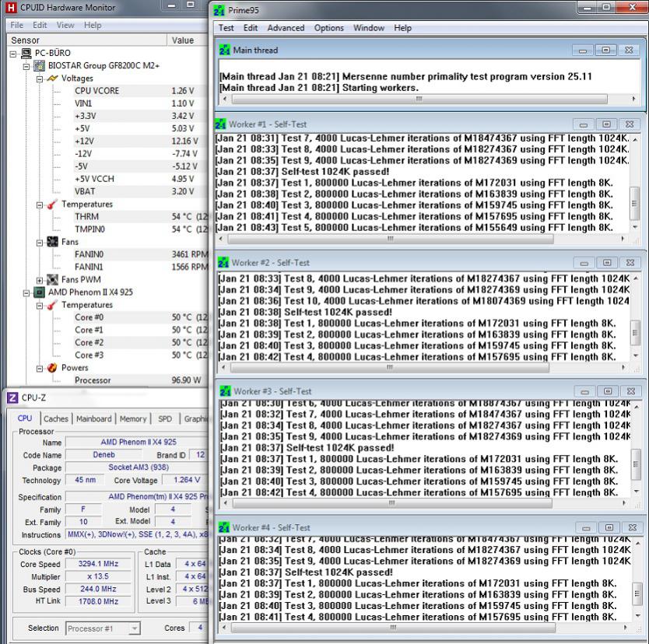The image size is (649, 644).
Task: Click the PC-BÜRO computer icon
Action: [x=26, y=53]
